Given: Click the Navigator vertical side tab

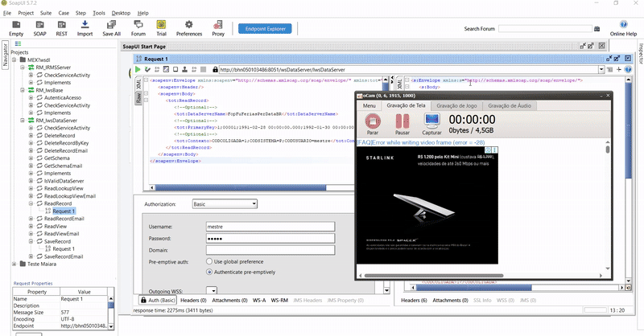Looking at the screenshot, I should [x=6, y=55].
